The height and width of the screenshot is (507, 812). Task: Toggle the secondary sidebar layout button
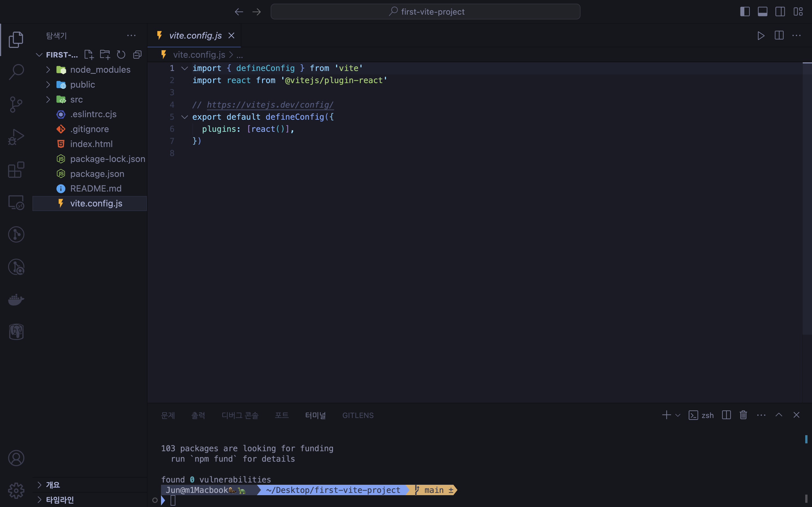tap(780, 12)
